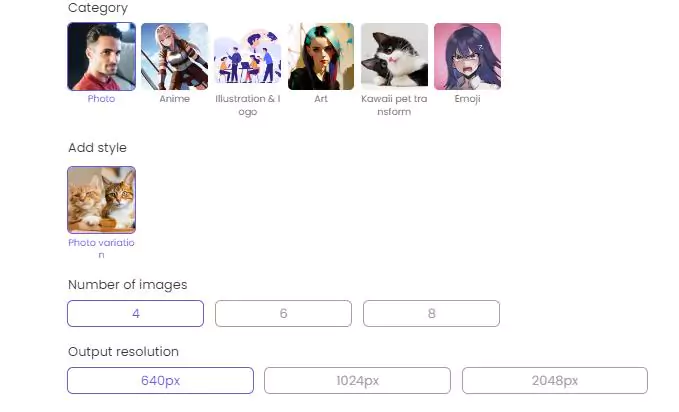679x412 pixels.
Task: Choose the Kawaii pet transform image
Action: click(x=394, y=56)
